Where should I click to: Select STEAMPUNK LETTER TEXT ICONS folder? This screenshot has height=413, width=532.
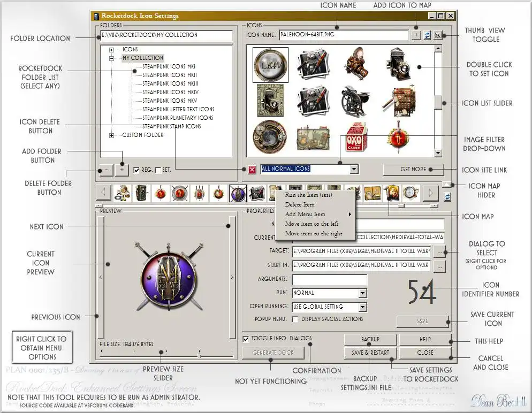(178, 109)
